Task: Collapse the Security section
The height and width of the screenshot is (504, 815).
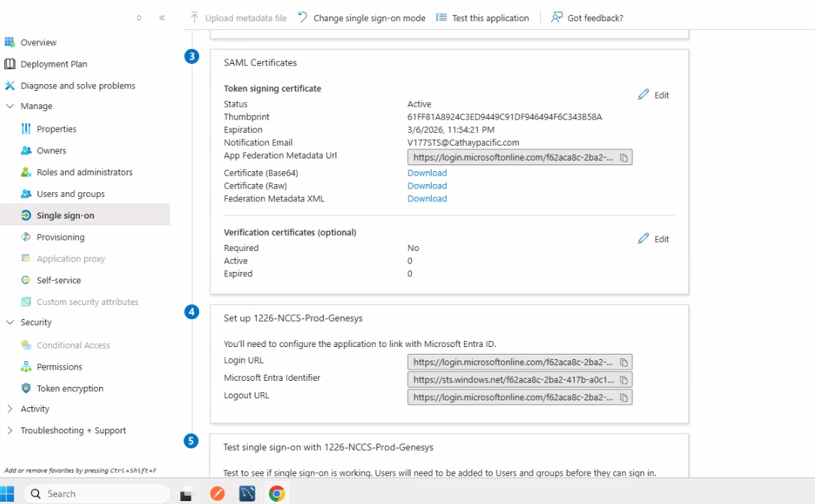Action: pyautogui.click(x=10, y=322)
